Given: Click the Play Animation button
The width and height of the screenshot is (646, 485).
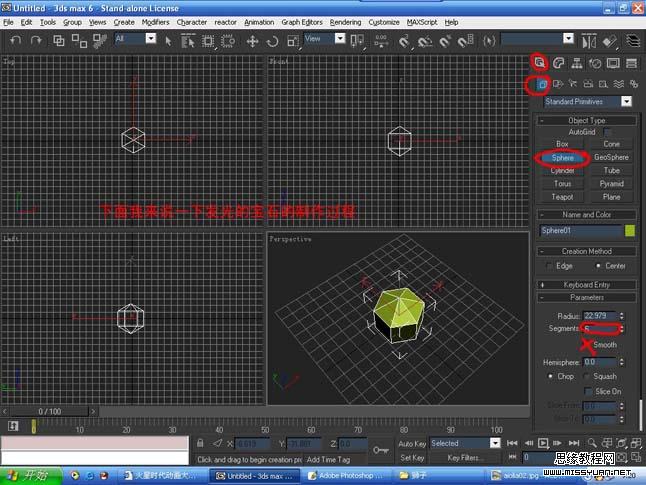Looking at the screenshot, I should 543,443.
